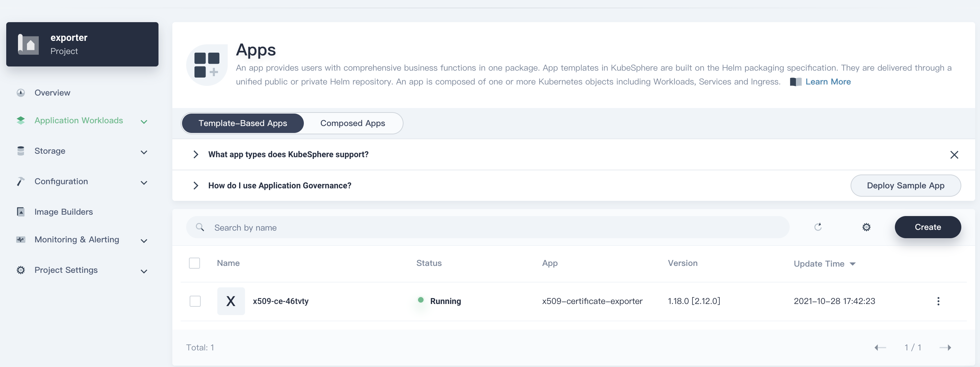Click the x509-ce-46tvty app X icon
This screenshot has width=980, height=367.
point(230,301)
